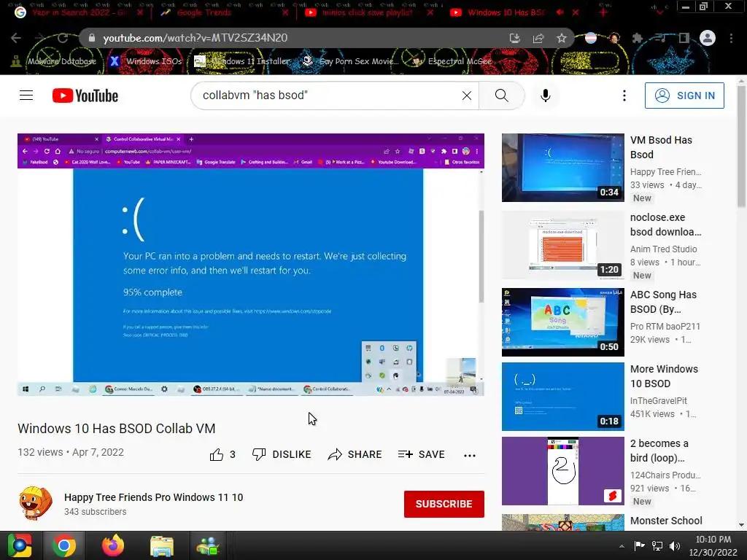Screen dimensions: 747x560
Task: Open InTheGravelPit channel name
Action: coord(659,400)
